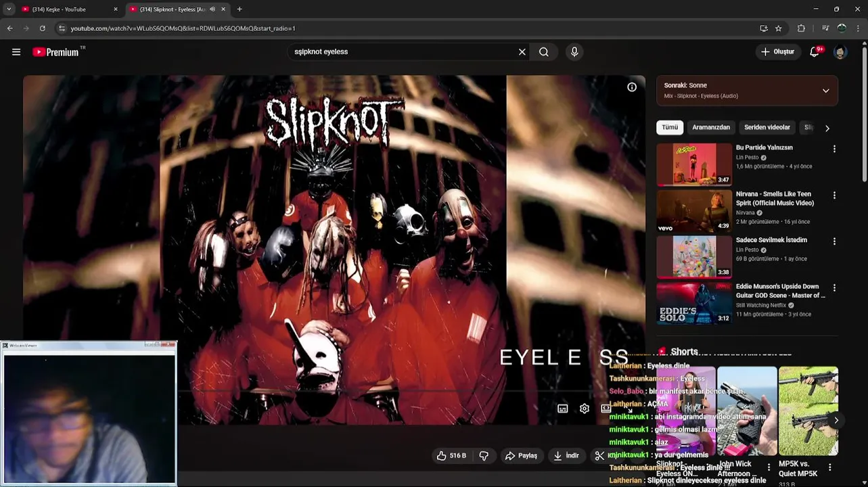The height and width of the screenshot is (487, 868).
Task: Download the video with İndir
Action: [566, 456]
